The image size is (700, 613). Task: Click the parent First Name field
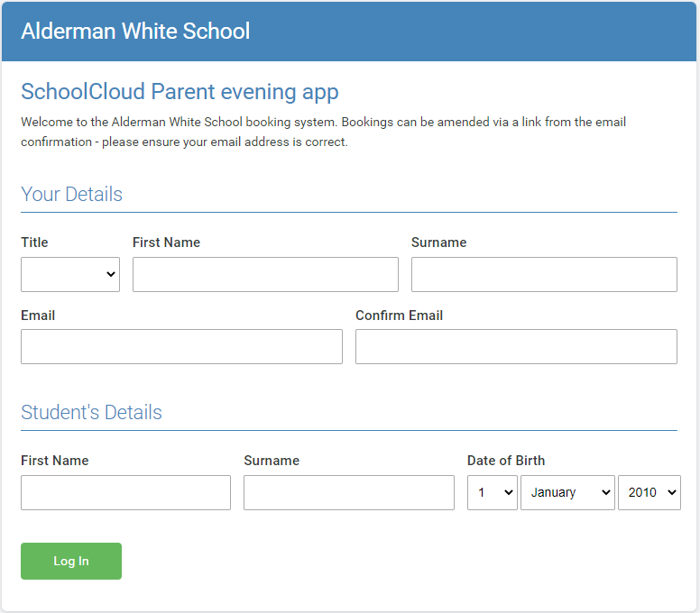pos(265,274)
